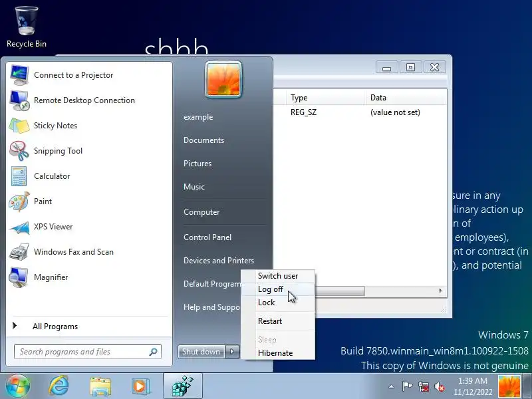Close the Registry Editor window
Screen dimensions: 532x399
point(435,67)
